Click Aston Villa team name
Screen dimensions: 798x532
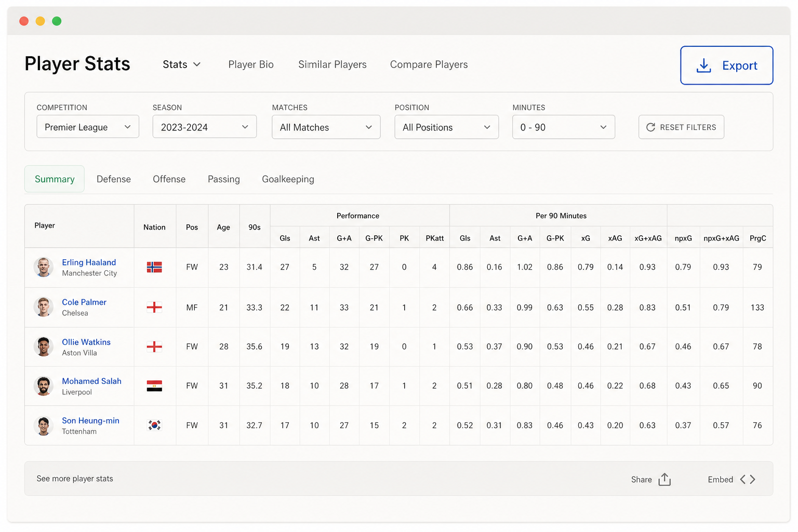click(x=79, y=353)
